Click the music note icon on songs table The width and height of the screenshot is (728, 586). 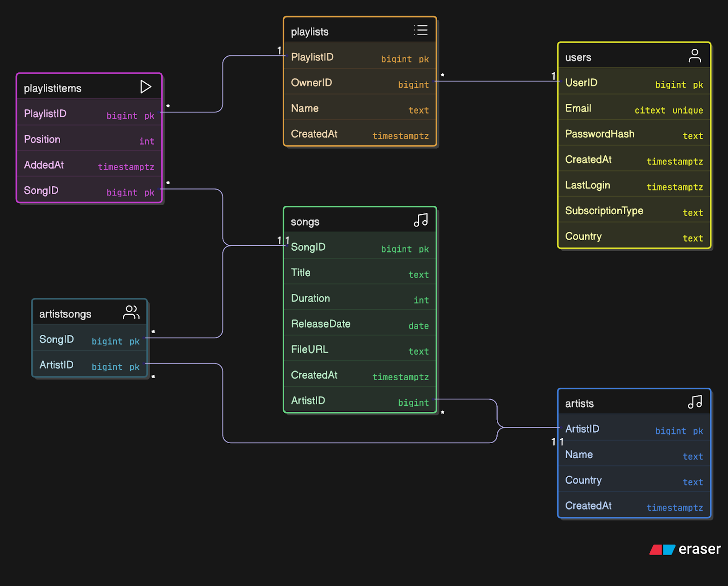(x=421, y=220)
